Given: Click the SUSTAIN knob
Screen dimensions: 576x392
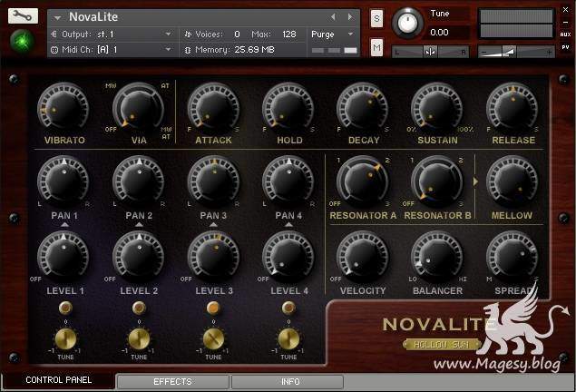Looking at the screenshot, I should [437, 108].
